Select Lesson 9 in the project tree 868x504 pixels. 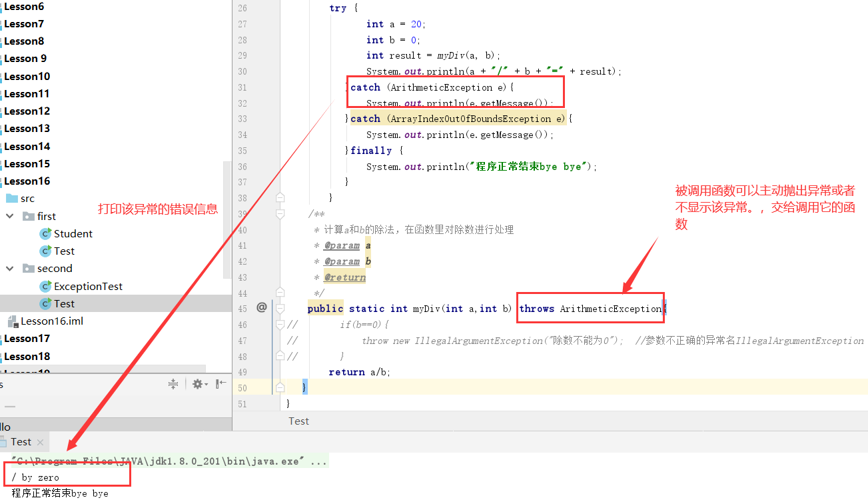[x=25, y=59]
